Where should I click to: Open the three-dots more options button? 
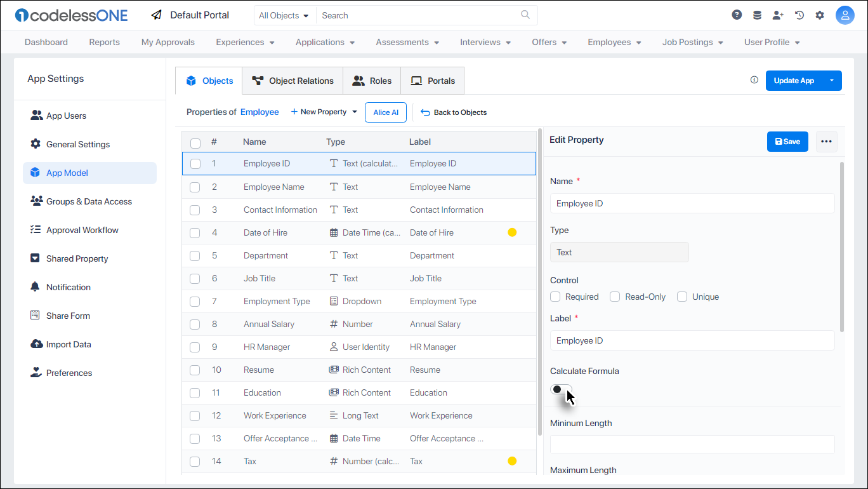tap(826, 142)
